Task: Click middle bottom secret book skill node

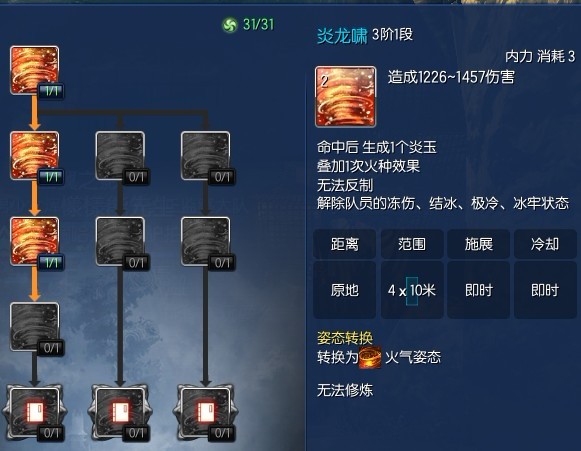Action: coord(120,412)
